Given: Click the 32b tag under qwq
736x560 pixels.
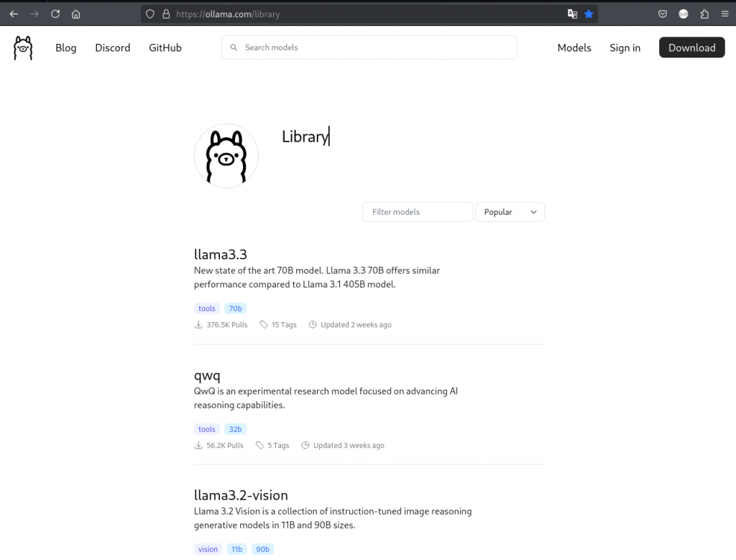Looking at the screenshot, I should pos(235,429).
